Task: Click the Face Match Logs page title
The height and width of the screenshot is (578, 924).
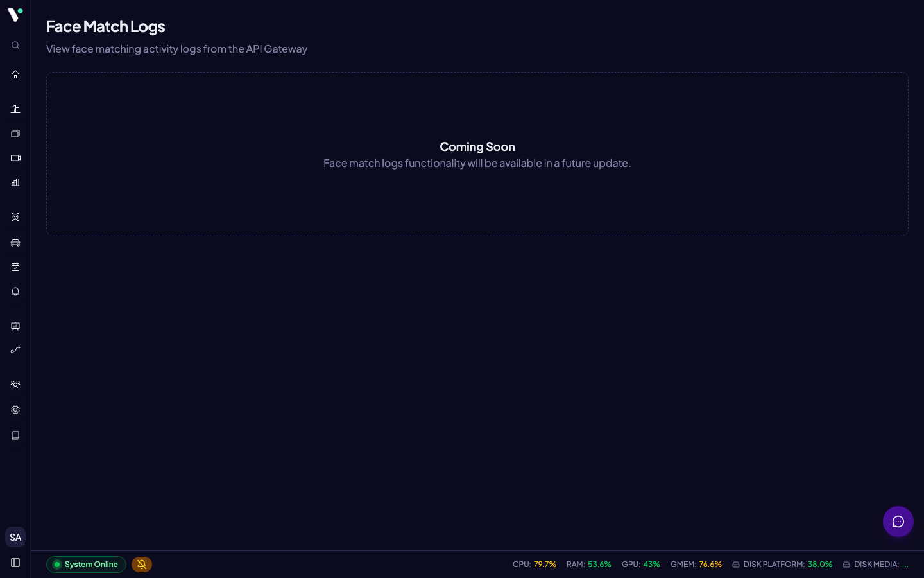Action: tap(106, 26)
